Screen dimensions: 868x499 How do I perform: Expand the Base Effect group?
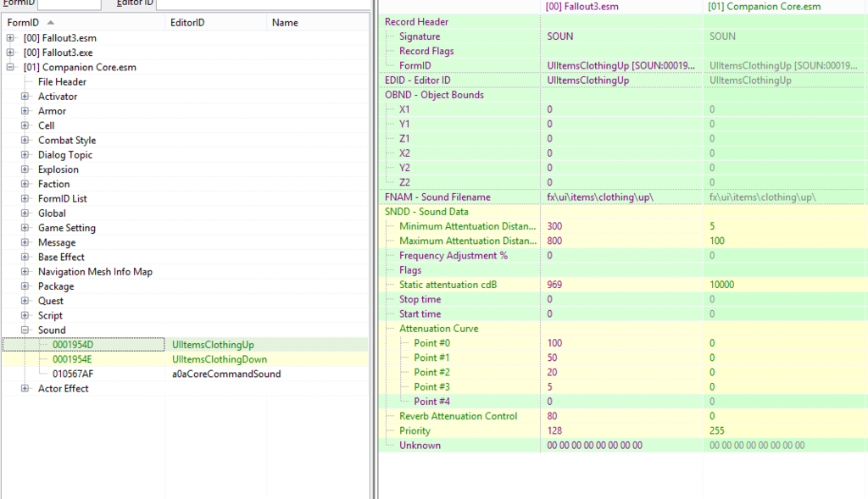point(25,257)
